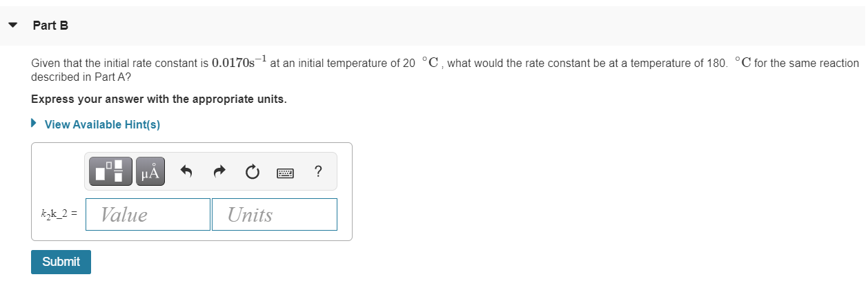868x288 pixels.
Task: Open the View Available Hint(s) link
Action: click(x=102, y=124)
